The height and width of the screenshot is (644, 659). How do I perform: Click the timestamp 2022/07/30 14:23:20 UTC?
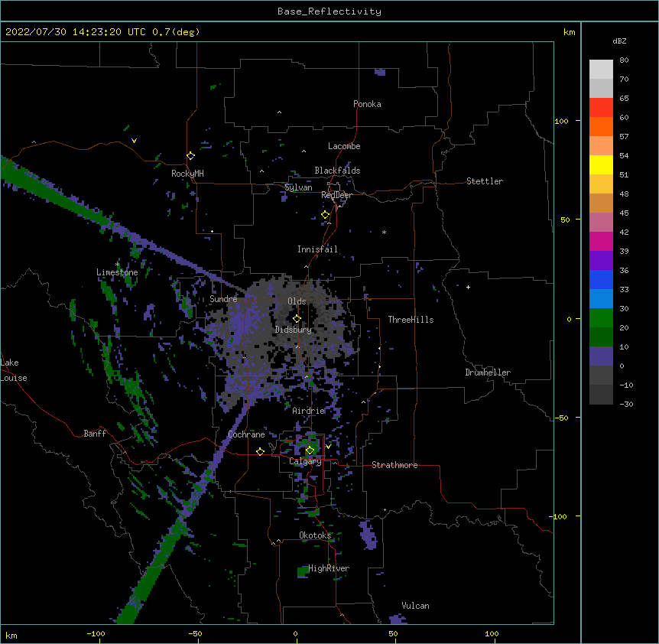tap(76, 32)
